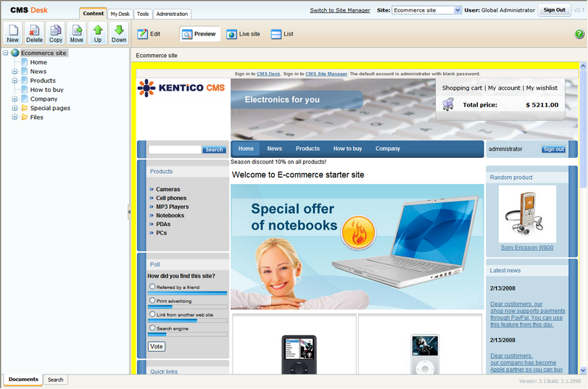The width and height of the screenshot is (588, 389).
Task: Click the site Search button
Action: [x=214, y=149]
